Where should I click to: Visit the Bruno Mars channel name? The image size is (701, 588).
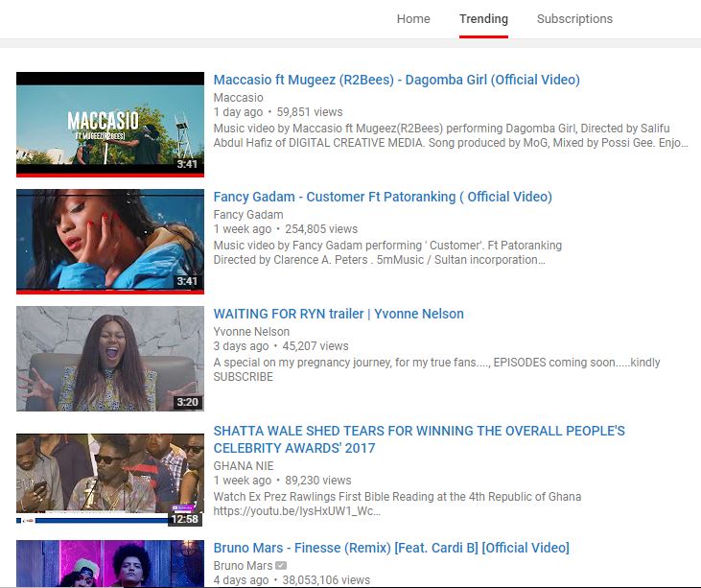(x=243, y=566)
